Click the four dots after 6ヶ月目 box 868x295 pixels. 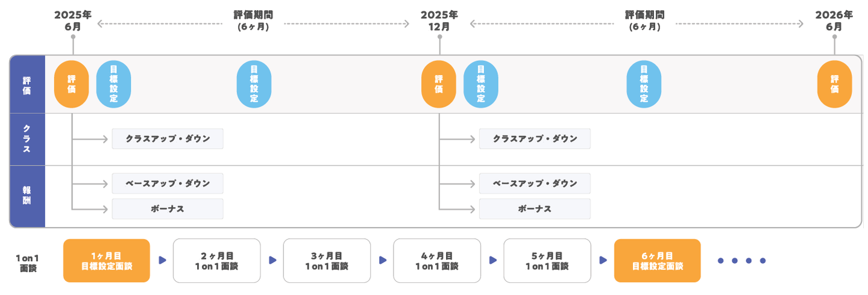[x=741, y=261]
